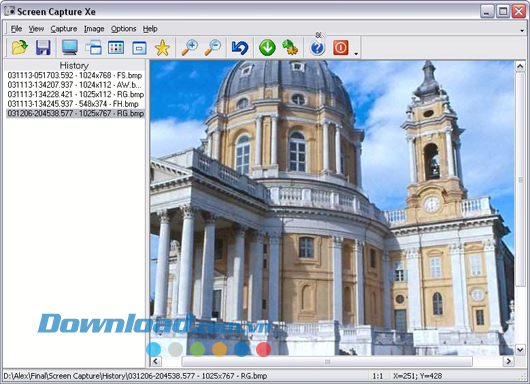Click the green down arrow icon
Viewport: 530px width, 384px height.
point(267,48)
